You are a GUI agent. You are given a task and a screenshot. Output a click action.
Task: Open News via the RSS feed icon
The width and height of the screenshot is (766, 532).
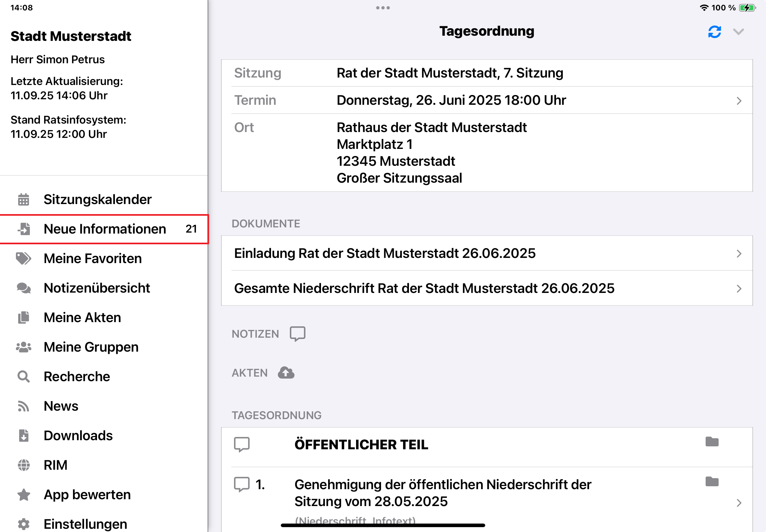[x=23, y=406]
